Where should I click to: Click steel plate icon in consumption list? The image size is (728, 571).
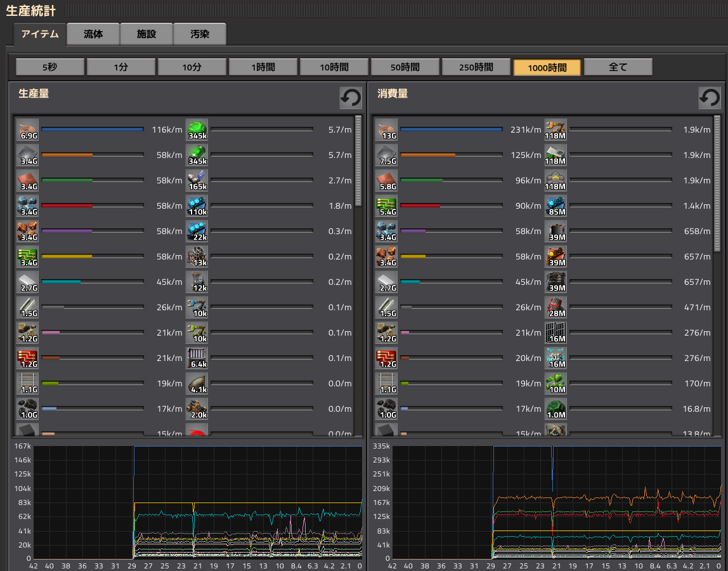pyautogui.click(x=386, y=282)
